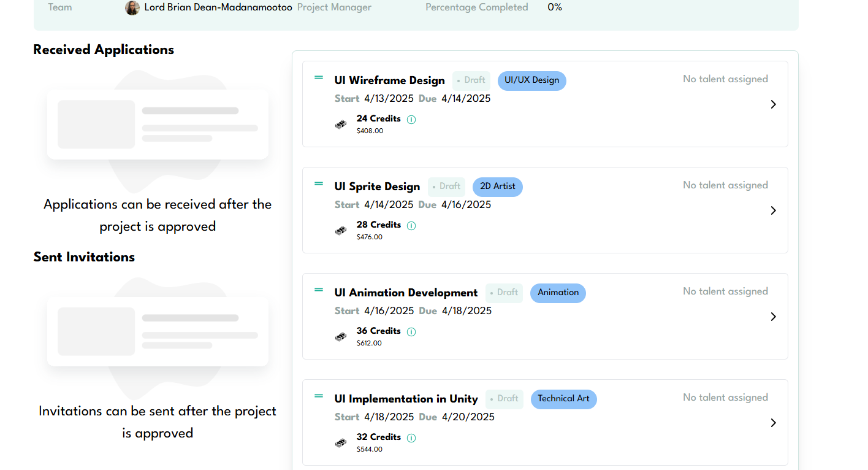Select the UI Animation Development title
Image resolution: width=868 pixels, height=470 pixels.
406,293
